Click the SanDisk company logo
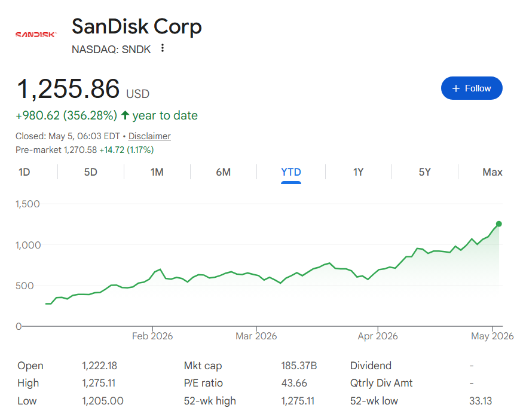The height and width of the screenshot is (420, 517). (x=36, y=34)
